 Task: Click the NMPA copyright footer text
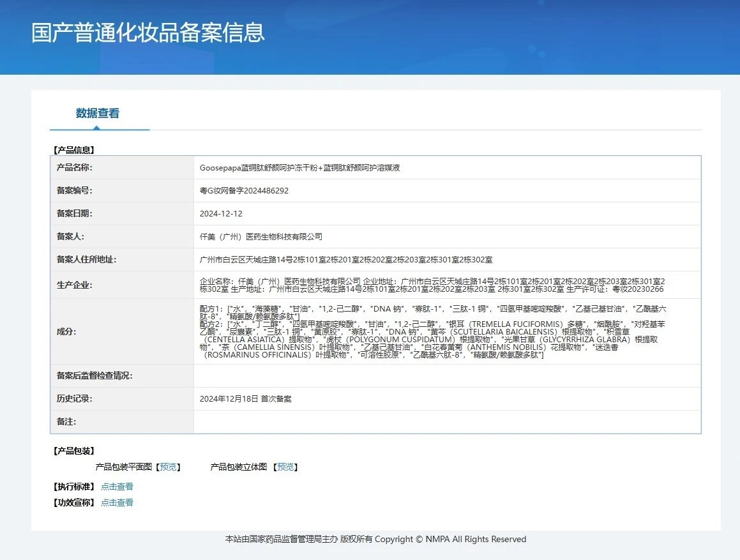tap(375, 539)
